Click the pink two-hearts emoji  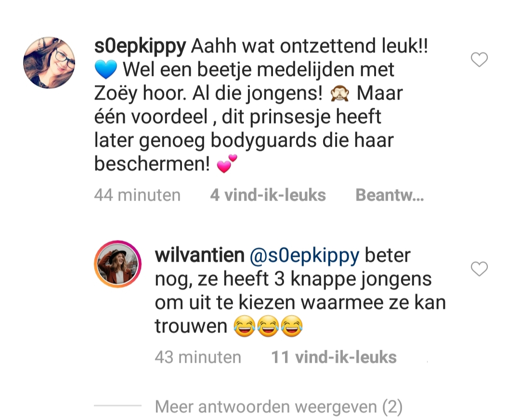(x=227, y=164)
